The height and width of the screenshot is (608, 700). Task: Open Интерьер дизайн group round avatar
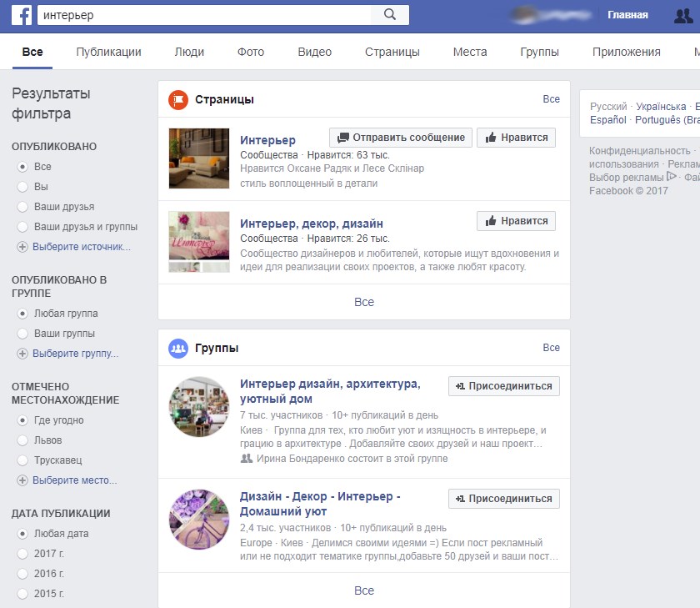click(x=199, y=407)
